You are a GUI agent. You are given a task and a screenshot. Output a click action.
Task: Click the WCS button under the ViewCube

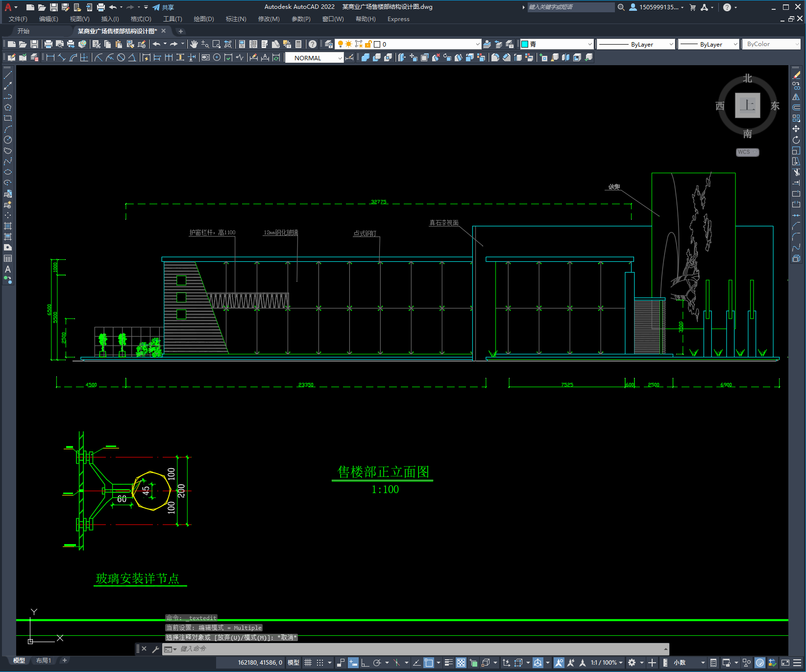coord(747,152)
